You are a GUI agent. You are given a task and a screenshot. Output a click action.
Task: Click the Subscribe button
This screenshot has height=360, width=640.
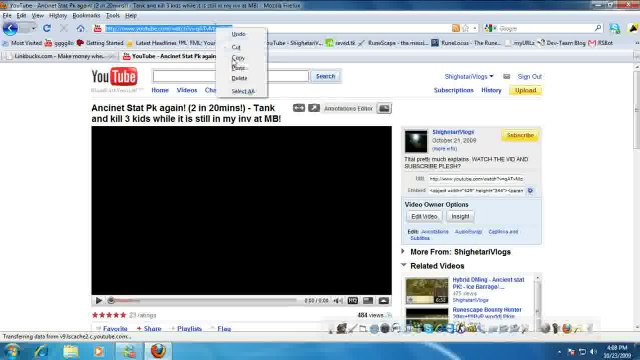520,135
